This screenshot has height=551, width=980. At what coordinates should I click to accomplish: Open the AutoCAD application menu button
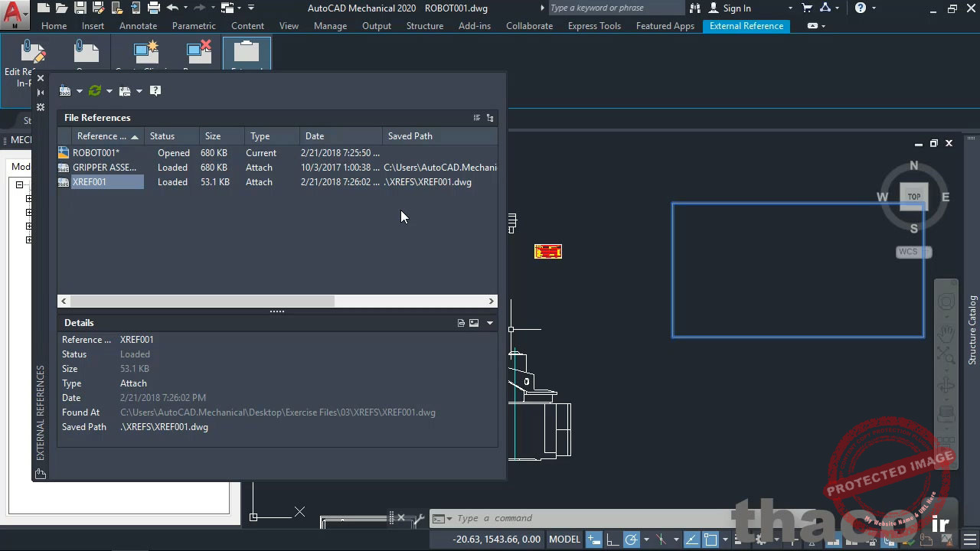tap(15, 14)
